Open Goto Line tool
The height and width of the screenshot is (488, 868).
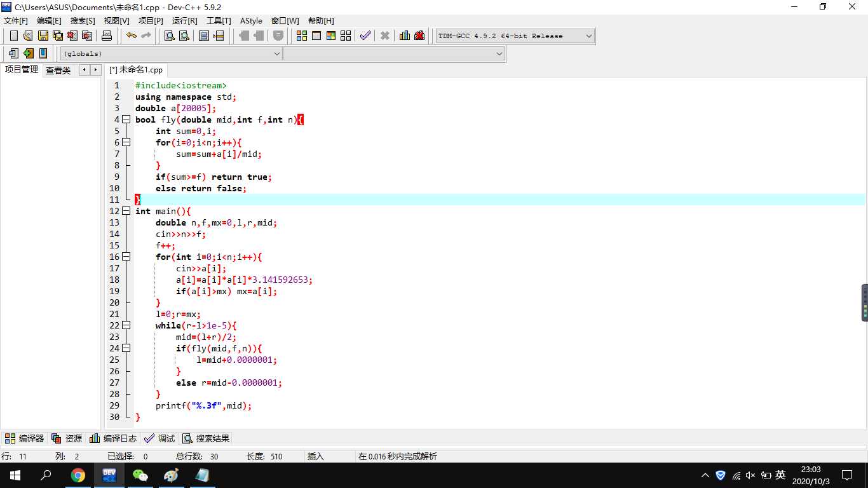[x=219, y=36]
